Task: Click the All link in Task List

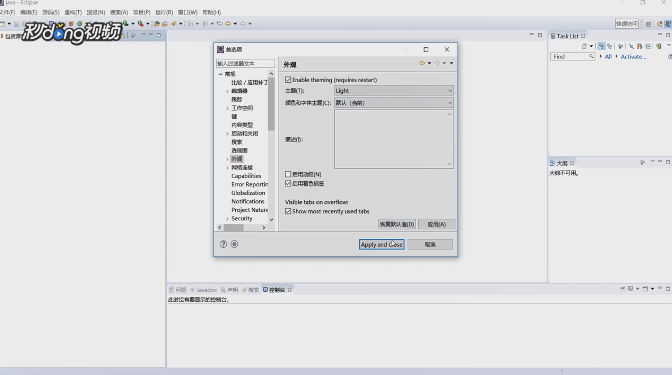Action: click(x=608, y=57)
